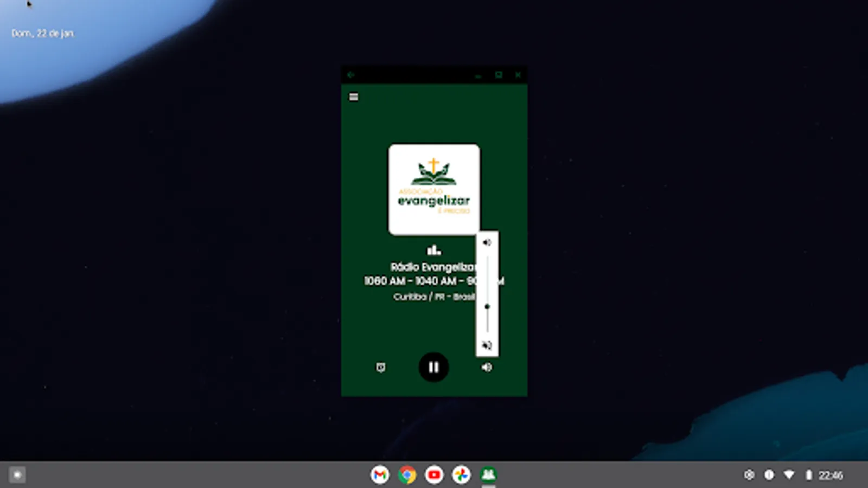Click the 22:46 clock in the tray
Screen dimensions: 868x488
coord(831,476)
